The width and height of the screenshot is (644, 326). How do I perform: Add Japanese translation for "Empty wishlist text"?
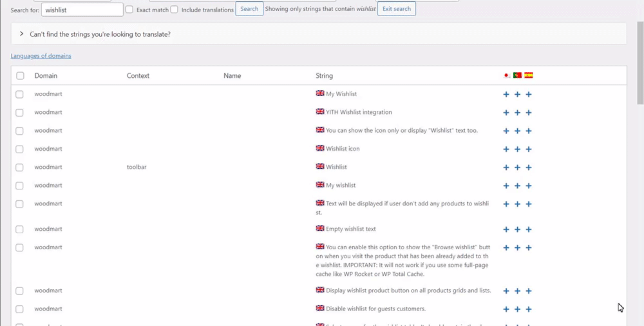(506, 229)
